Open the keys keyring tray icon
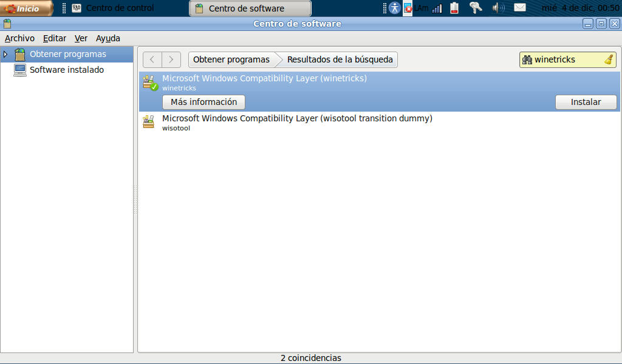Image resolution: width=622 pixels, height=364 pixels. pos(475,8)
